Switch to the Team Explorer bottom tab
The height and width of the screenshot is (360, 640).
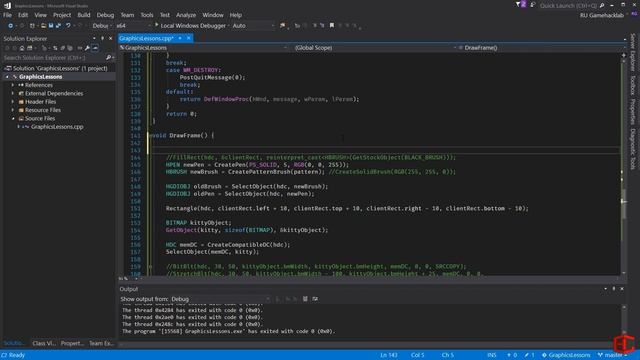(102, 343)
